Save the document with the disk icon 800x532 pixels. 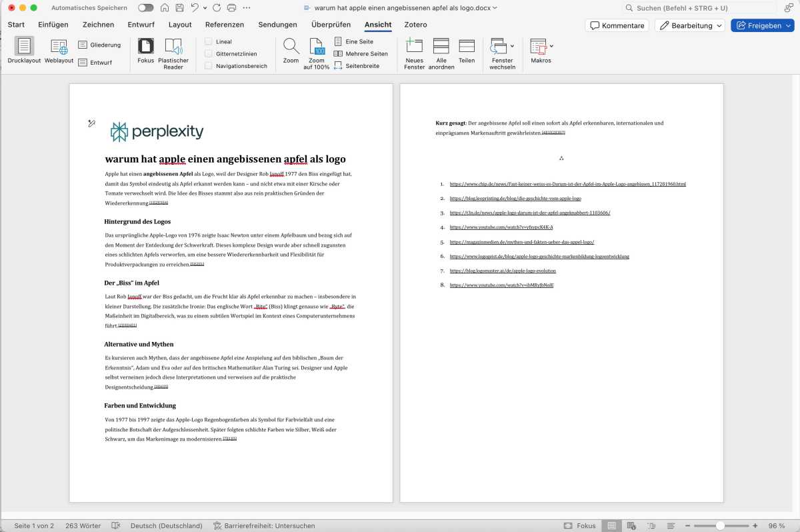pos(179,8)
